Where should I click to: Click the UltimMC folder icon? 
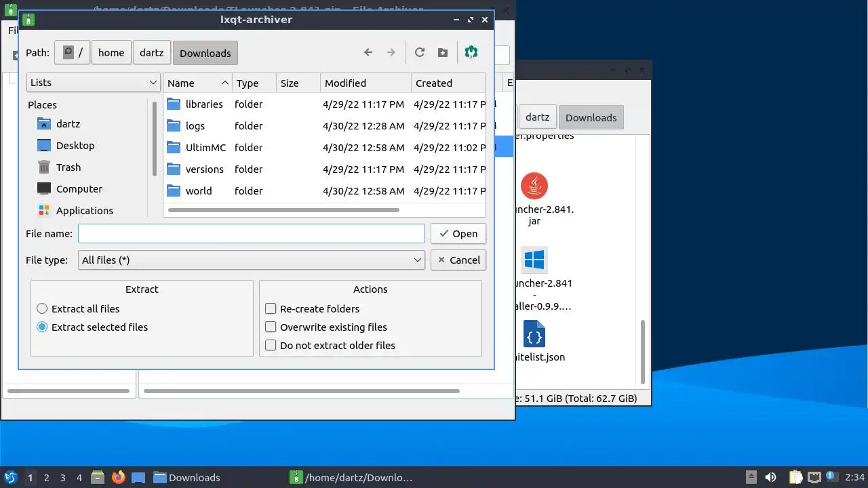[x=174, y=148]
